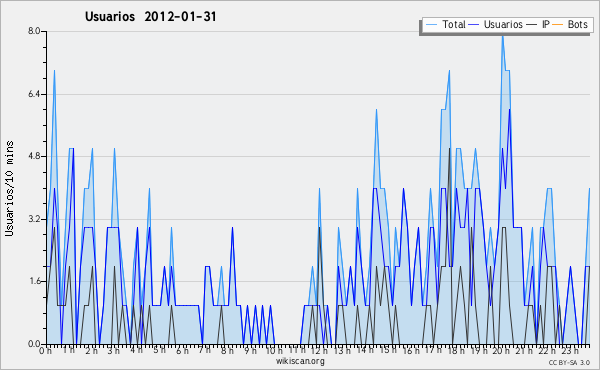600x370 pixels.
Task: Click the x-axis label '0 h'
Action: [46, 350]
